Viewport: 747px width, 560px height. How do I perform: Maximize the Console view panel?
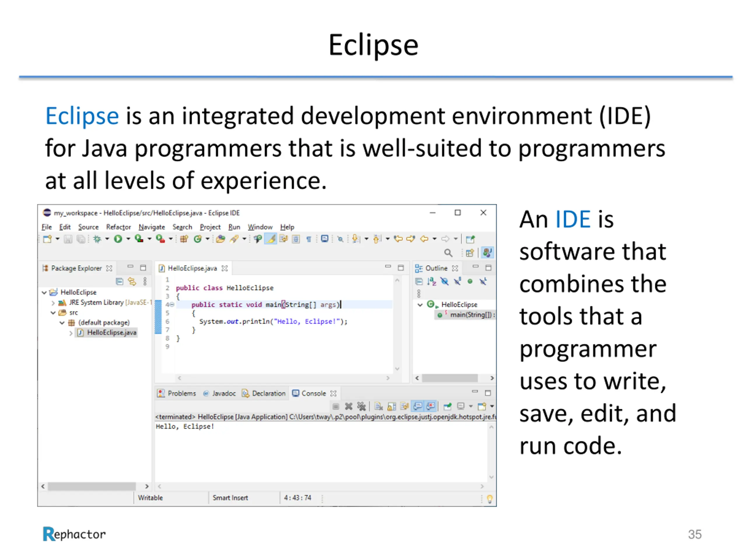coord(488,393)
